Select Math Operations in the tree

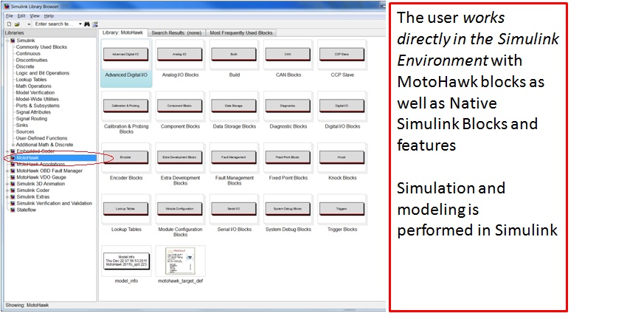click(33, 86)
